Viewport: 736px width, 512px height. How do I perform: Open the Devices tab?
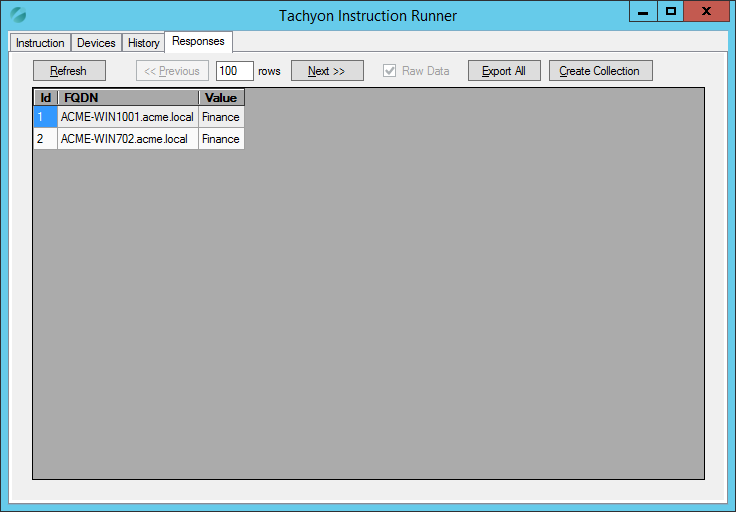(97, 43)
